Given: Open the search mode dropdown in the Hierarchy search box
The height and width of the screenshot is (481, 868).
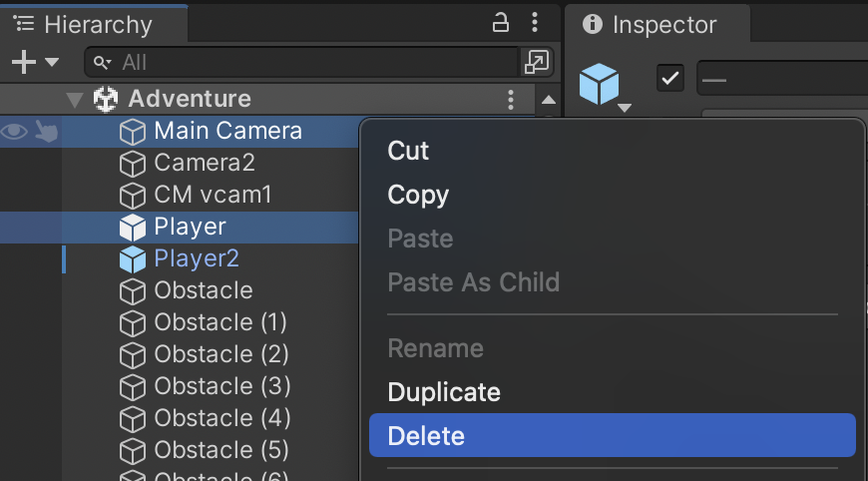Looking at the screenshot, I should [x=103, y=63].
